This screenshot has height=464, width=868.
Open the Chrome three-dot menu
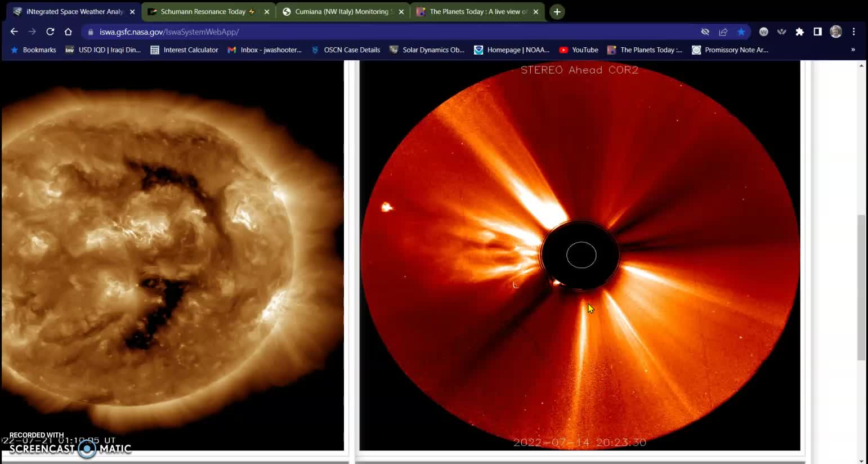[854, 32]
